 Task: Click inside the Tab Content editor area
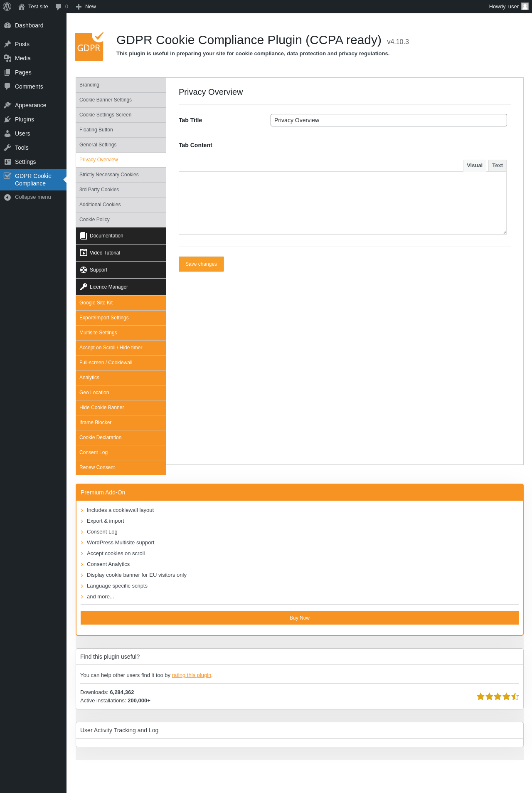click(342, 203)
